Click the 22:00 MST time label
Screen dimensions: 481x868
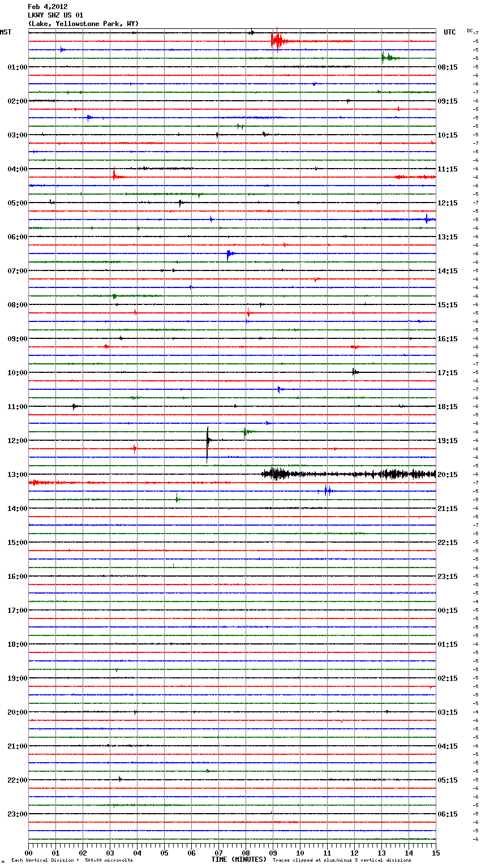(18, 780)
